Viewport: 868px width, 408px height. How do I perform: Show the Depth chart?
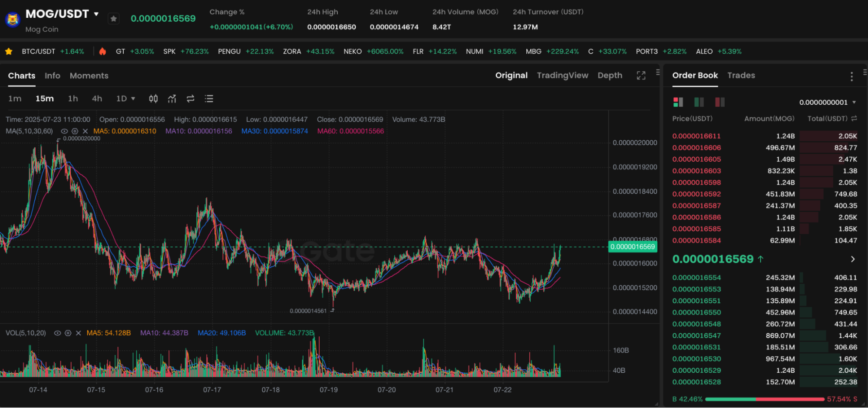click(x=610, y=75)
